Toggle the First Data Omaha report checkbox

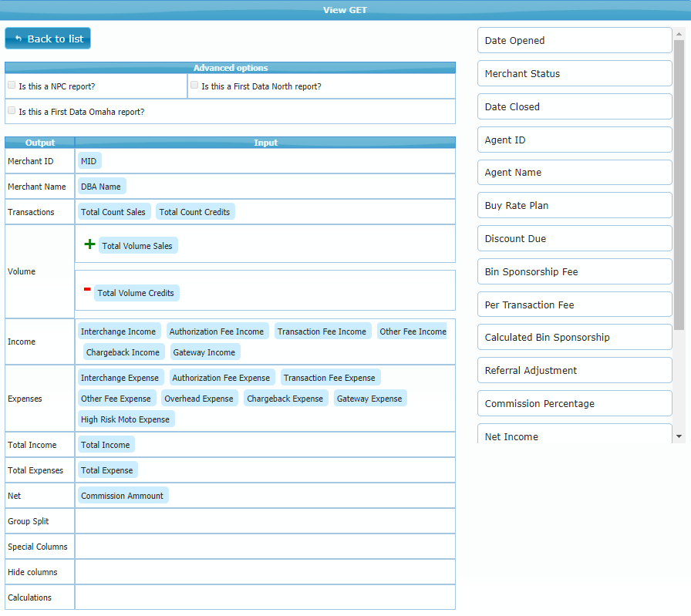pos(12,111)
